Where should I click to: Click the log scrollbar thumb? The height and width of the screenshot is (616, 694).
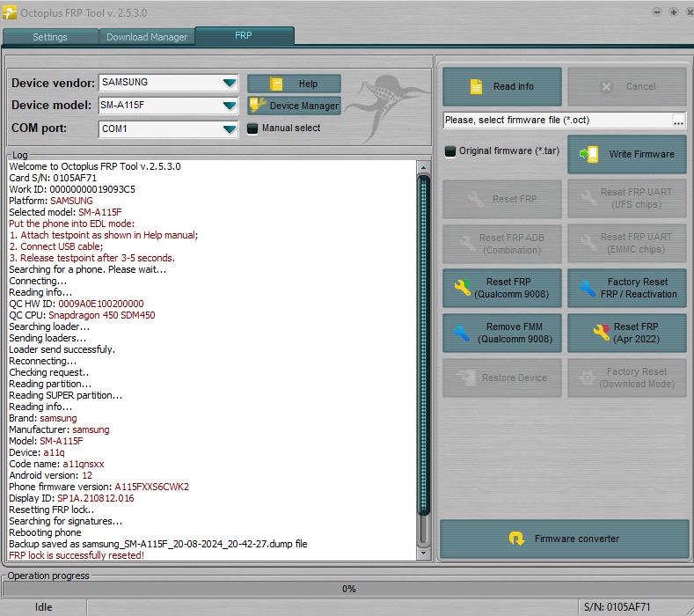tap(424, 346)
